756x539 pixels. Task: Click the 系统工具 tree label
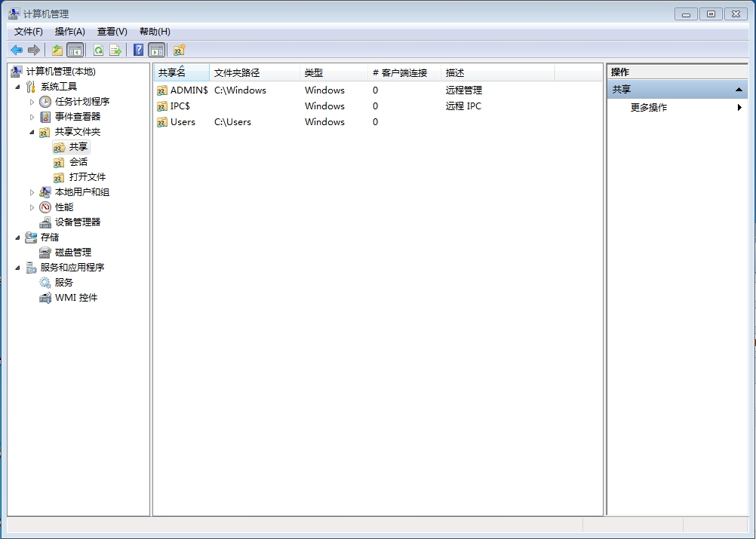point(59,87)
